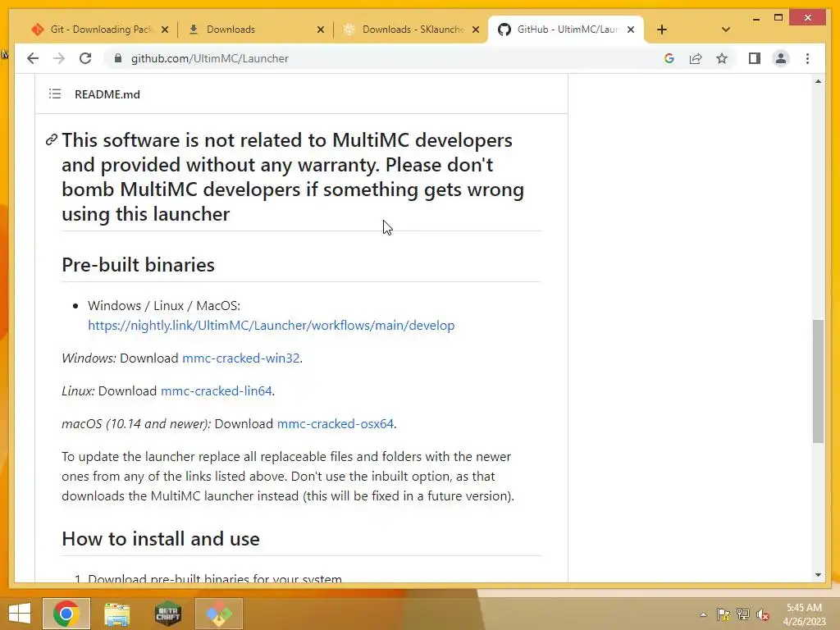The width and height of the screenshot is (840, 630).
Task: Click the scrollbar up arrow
Action: click(x=818, y=81)
